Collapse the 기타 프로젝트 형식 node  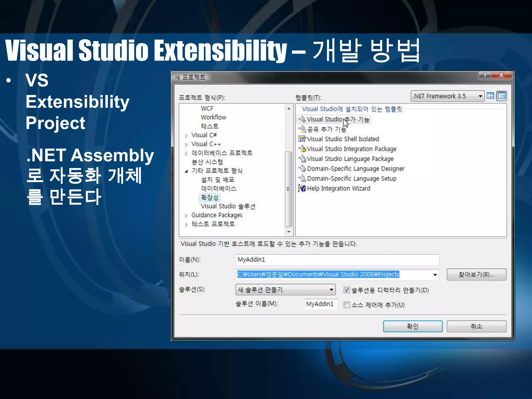pyautogui.click(x=186, y=171)
